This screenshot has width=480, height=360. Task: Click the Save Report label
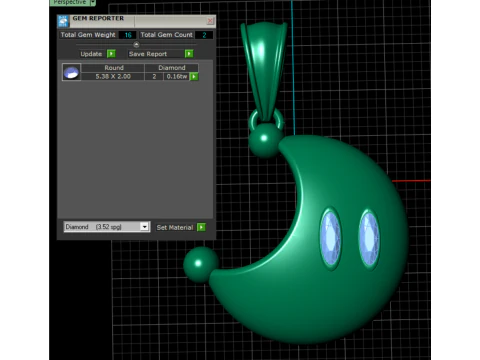(x=148, y=54)
